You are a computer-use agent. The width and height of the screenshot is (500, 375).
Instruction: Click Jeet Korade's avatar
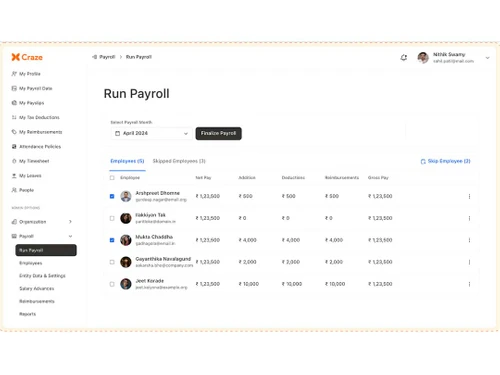(126, 284)
